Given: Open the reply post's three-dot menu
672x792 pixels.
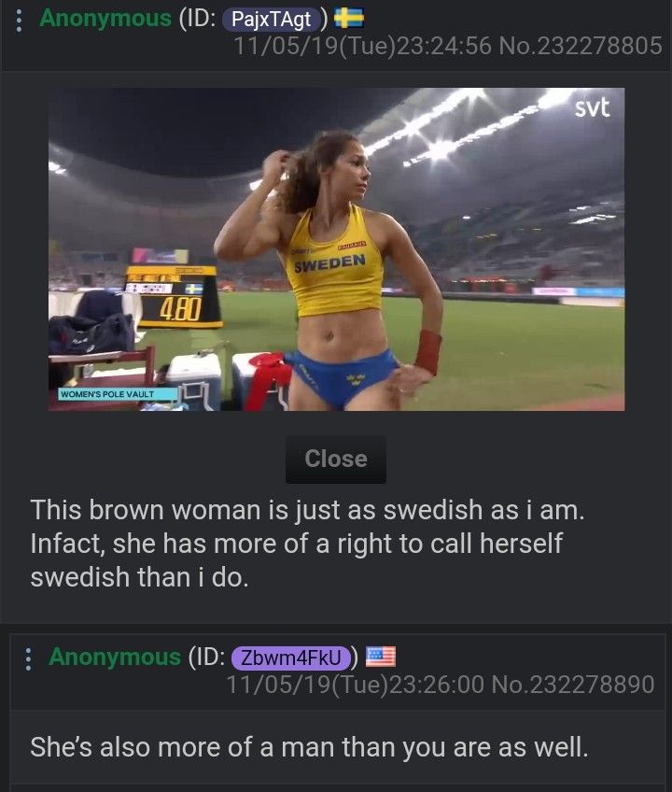Looking at the screenshot, I should [28, 659].
